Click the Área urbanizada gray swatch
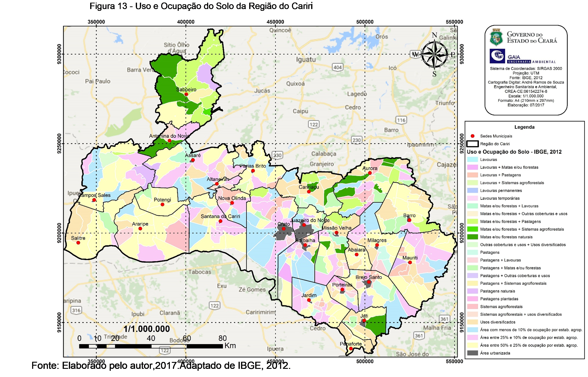 (x=473, y=353)
